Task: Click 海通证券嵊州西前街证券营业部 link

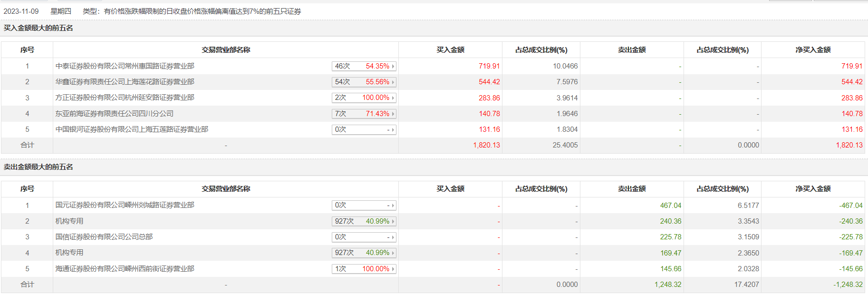Action: click(x=125, y=269)
